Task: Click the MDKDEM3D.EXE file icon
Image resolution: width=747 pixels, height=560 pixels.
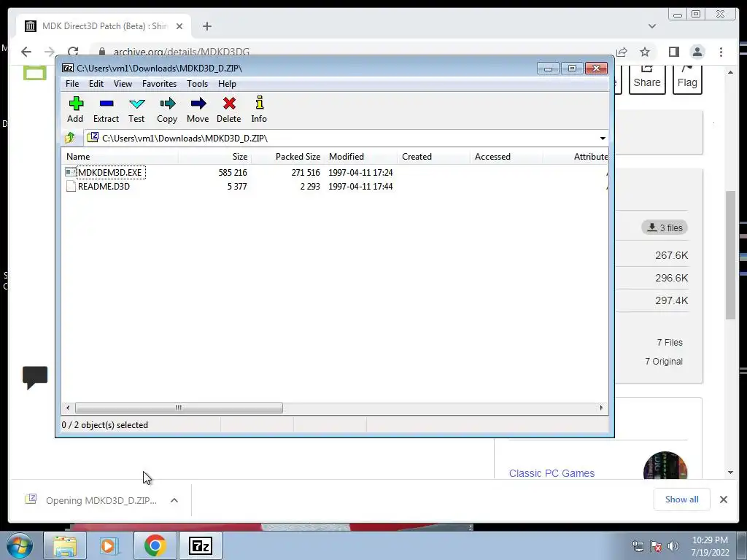Action: tap(71, 172)
